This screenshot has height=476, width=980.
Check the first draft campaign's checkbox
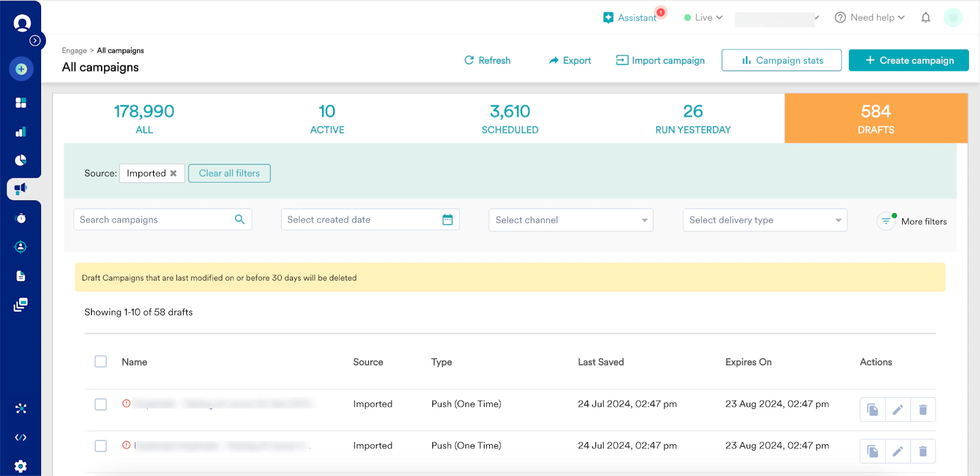(101, 404)
